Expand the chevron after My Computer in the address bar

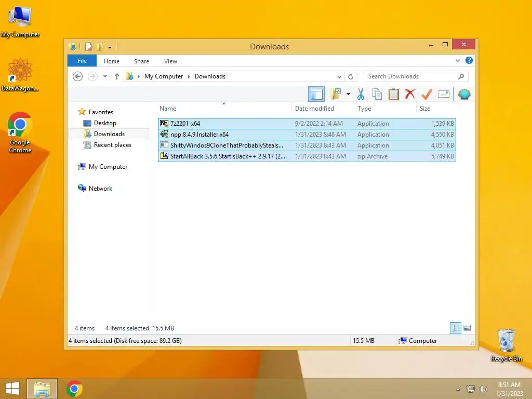189,76
